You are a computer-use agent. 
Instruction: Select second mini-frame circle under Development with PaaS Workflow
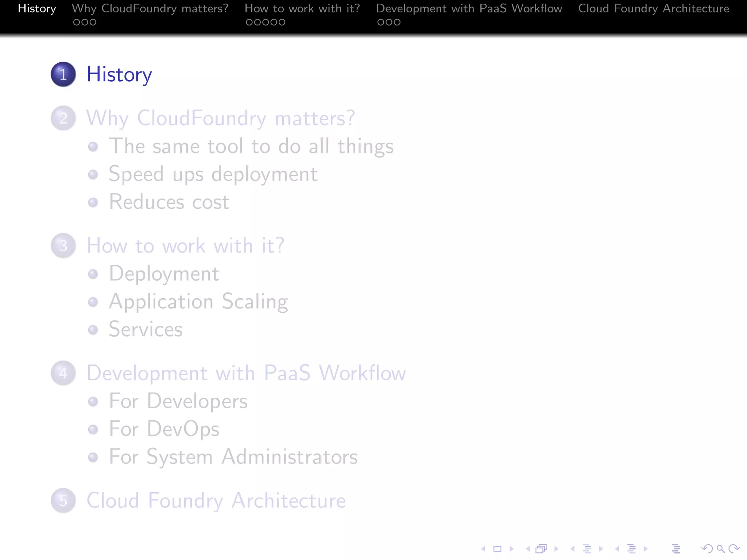click(389, 22)
